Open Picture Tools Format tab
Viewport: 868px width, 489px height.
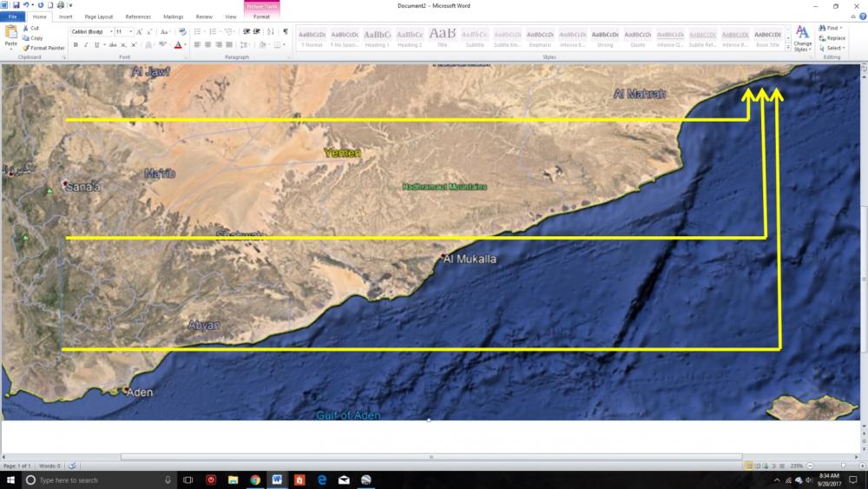tap(261, 17)
